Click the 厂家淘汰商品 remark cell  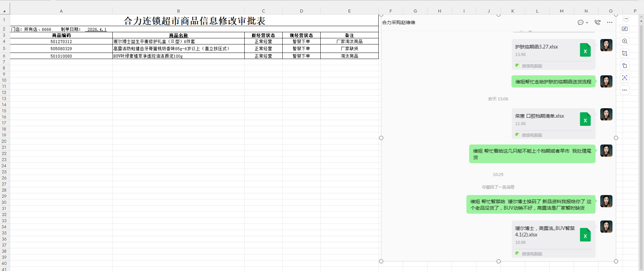point(349,41)
